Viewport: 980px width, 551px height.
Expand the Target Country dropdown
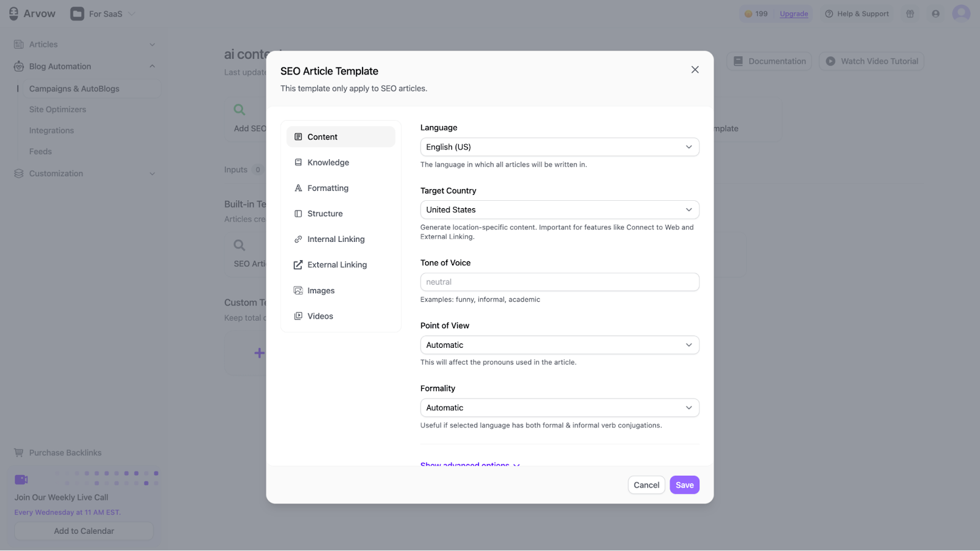[x=559, y=209]
